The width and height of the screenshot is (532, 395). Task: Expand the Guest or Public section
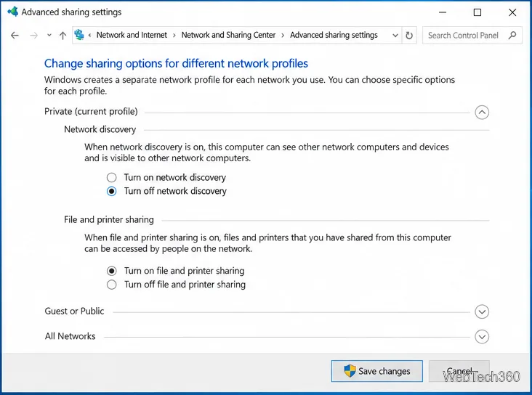[482, 311]
